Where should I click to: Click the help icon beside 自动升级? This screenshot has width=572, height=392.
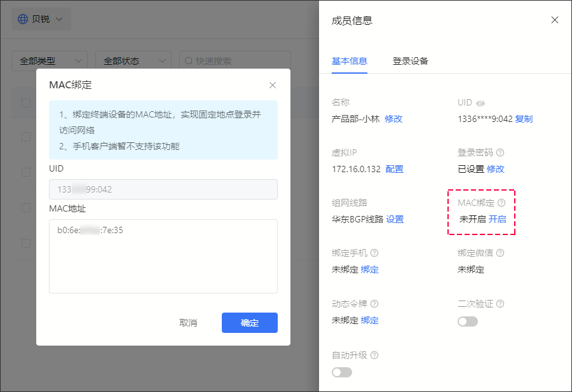[x=374, y=355]
